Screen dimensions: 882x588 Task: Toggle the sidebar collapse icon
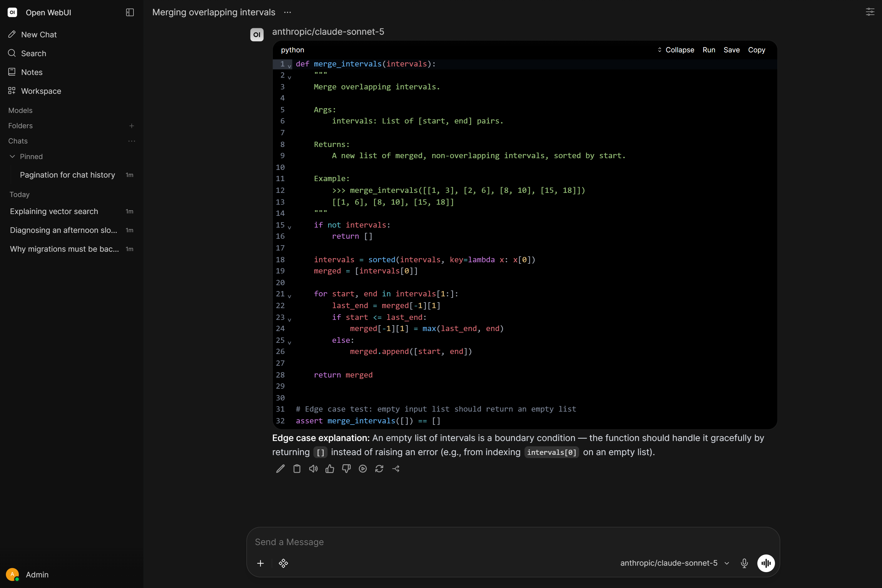point(130,12)
